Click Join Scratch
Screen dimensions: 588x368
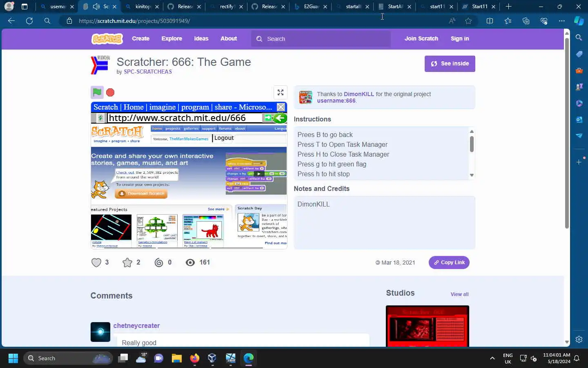coord(421,38)
